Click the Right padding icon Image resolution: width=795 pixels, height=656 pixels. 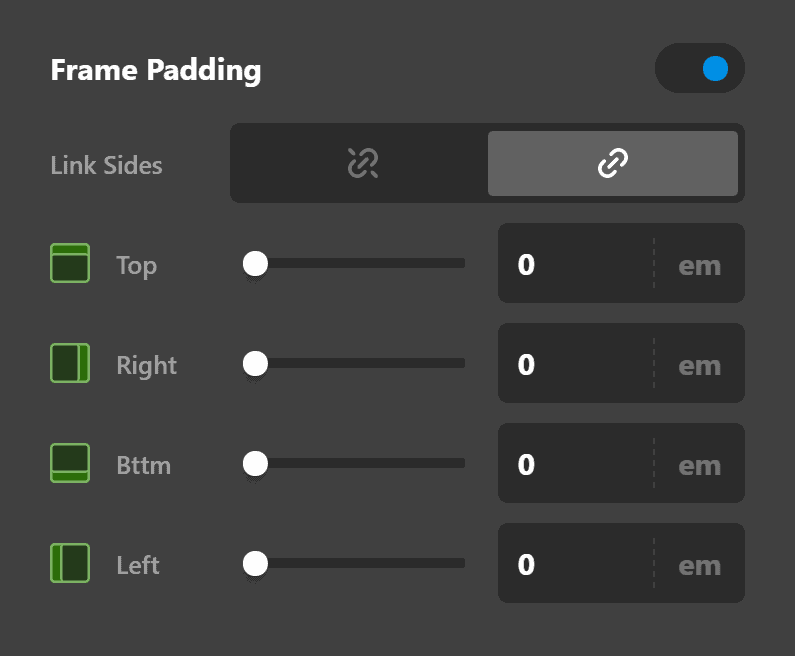click(70, 363)
